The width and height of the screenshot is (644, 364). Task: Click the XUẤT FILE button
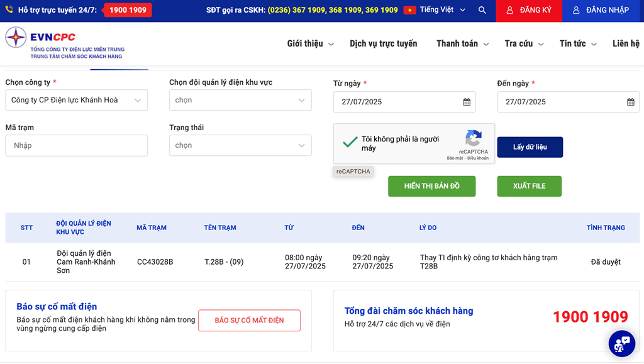tap(529, 186)
